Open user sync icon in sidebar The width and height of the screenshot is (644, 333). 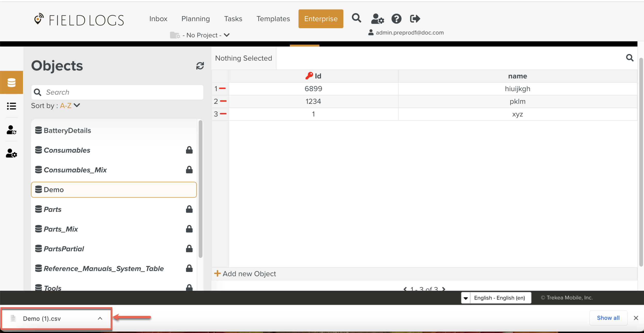point(11,130)
